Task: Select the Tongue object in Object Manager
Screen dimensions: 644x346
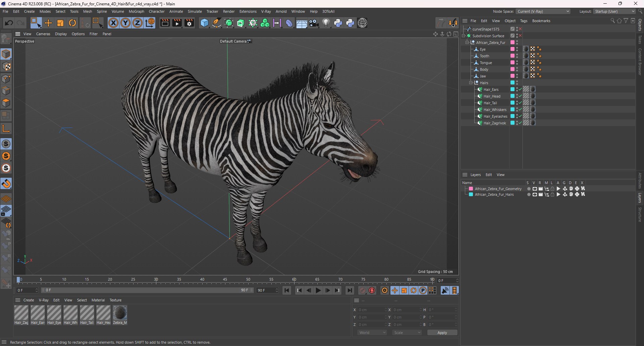Action: coord(486,63)
